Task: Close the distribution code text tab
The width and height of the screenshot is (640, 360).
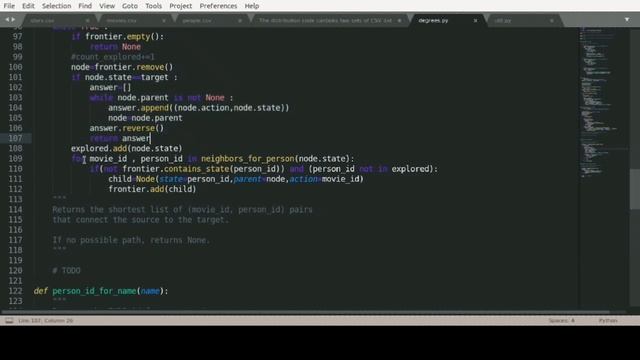Action: pos(399,20)
